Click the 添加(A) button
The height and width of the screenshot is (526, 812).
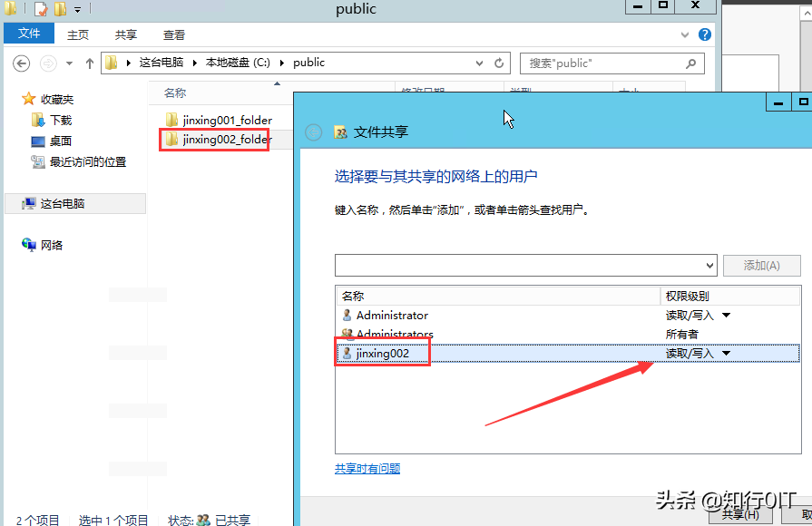coord(761,265)
